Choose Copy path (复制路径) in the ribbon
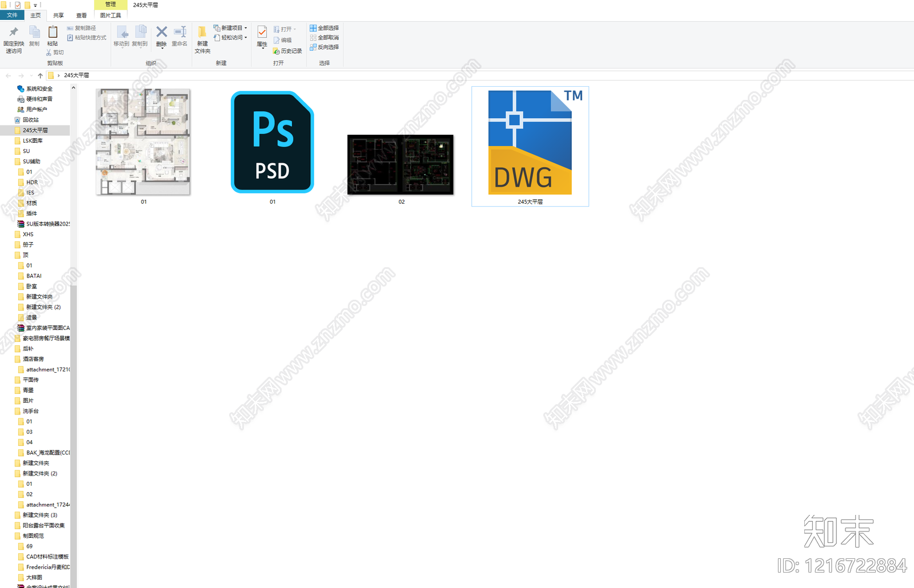914x588 pixels. coord(82,28)
